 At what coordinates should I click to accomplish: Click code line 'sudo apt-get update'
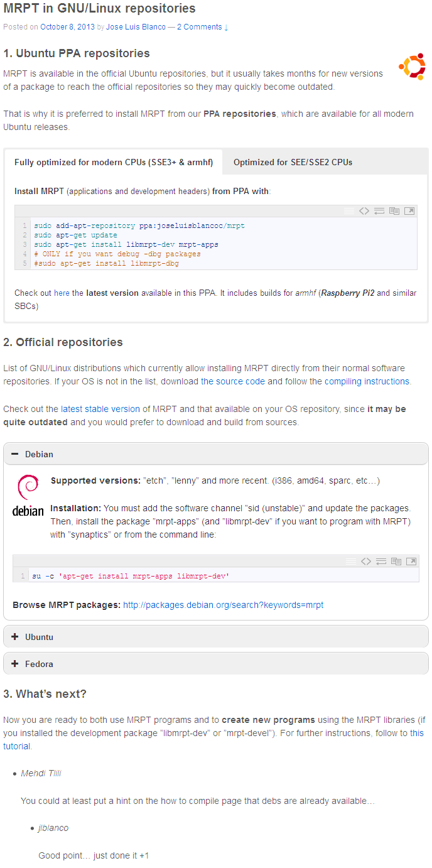point(75,235)
